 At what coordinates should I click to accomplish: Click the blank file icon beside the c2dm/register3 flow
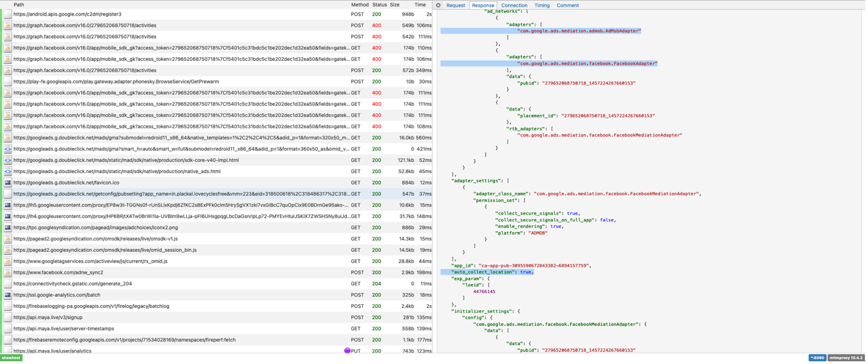click(8, 15)
